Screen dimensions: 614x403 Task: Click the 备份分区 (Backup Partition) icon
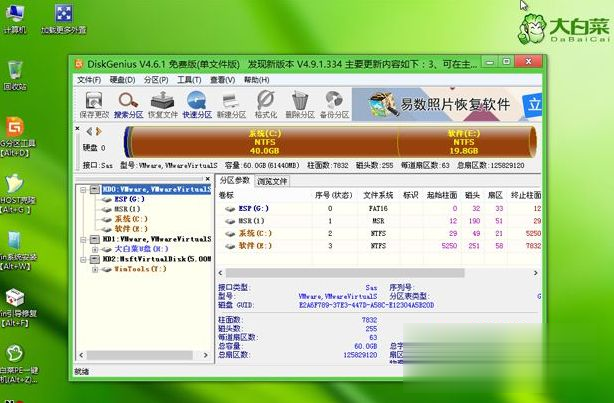[334, 103]
